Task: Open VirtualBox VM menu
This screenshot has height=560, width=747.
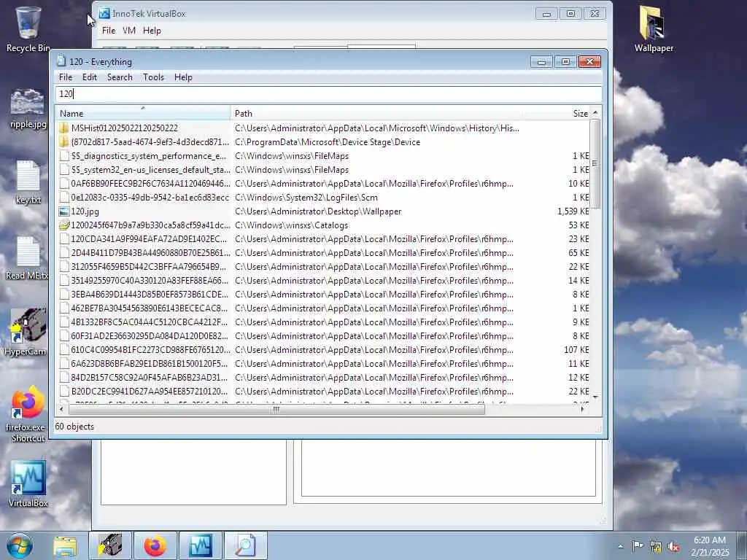Action: click(x=129, y=31)
